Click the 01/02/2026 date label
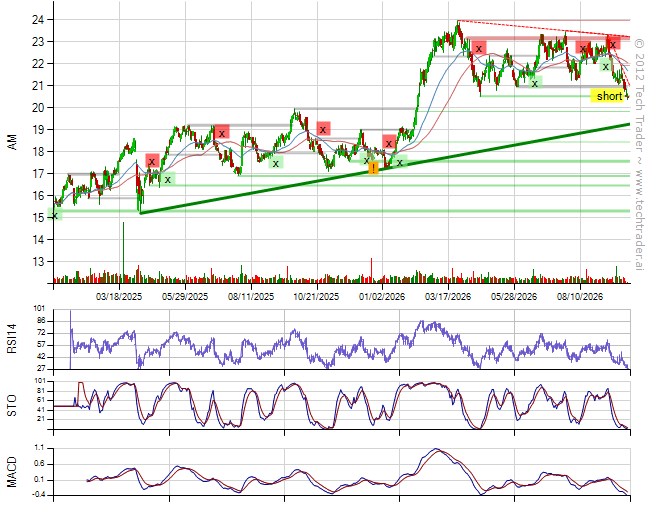Screen dimensions: 657x514 (382, 297)
